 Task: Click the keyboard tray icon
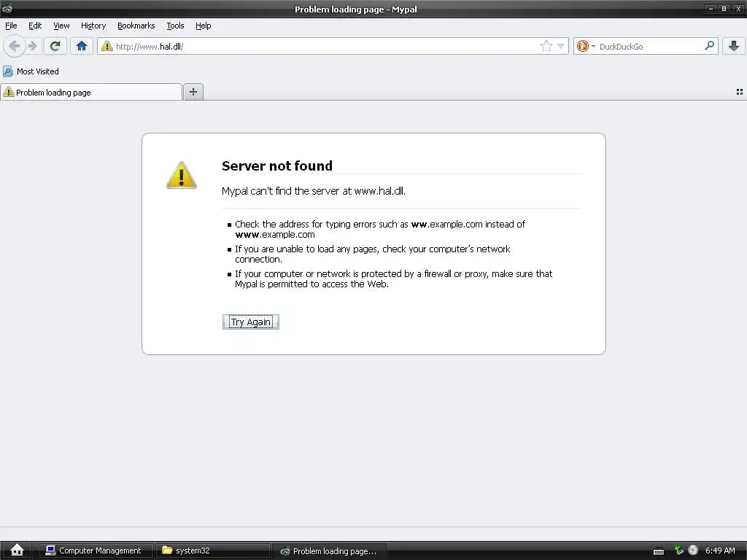tap(659, 551)
